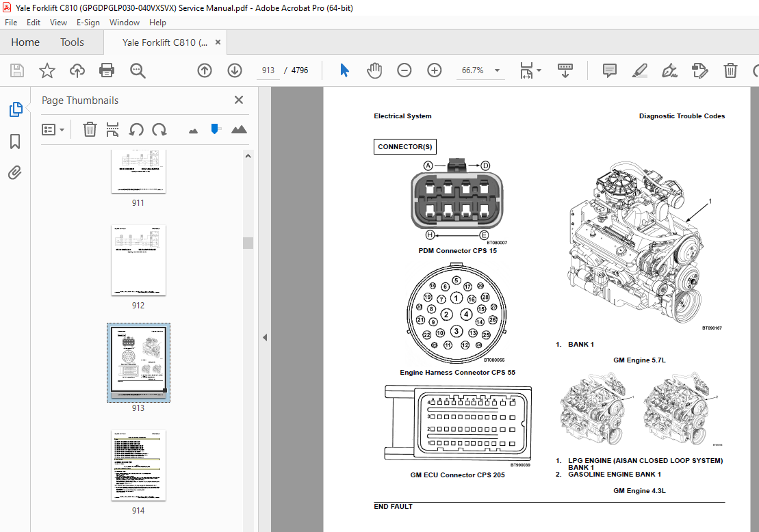Select the highlight text tool
The image size is (759, 532).
pyautogui.click(x=640, y=70)
